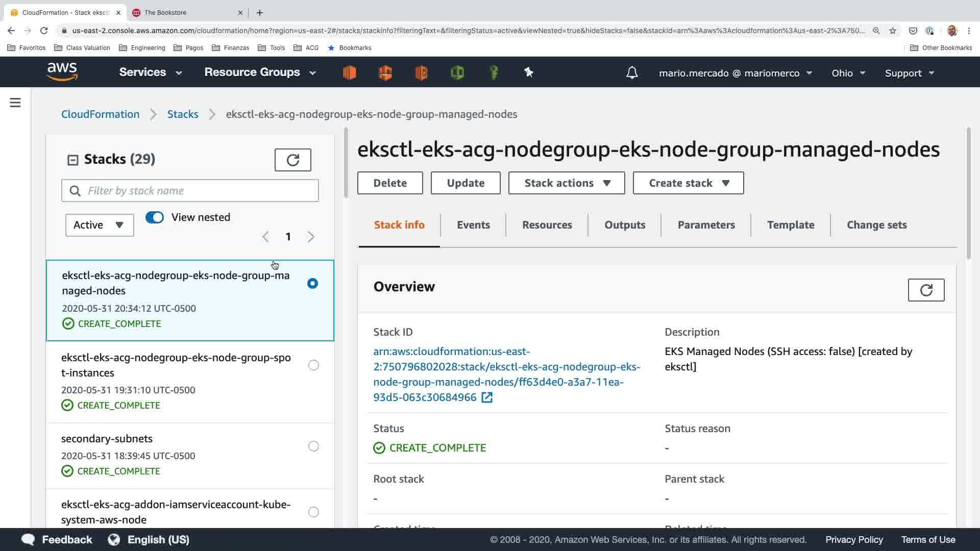The width and height of the screenshot is (980, 551).
Task: Expand the Stack actions dropdown
Action: [567, 183]
